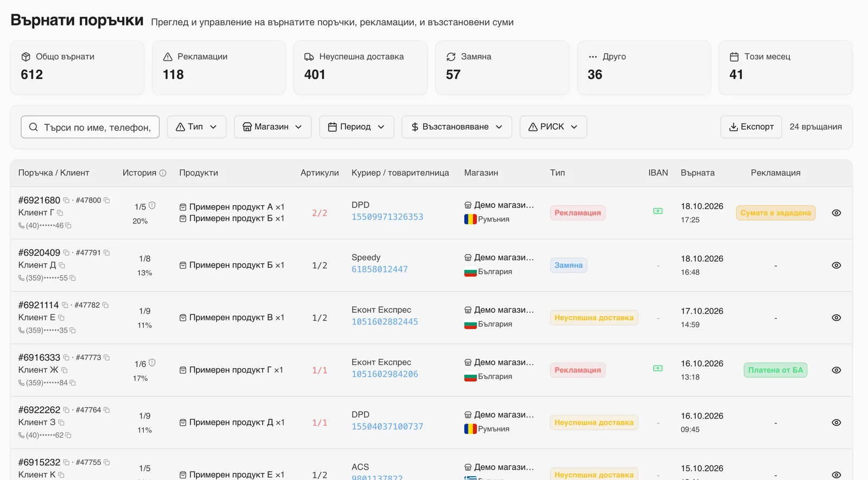Export the returns with Експорт button
The width and height of the screenshot is (868, 480).
point(751,127)
